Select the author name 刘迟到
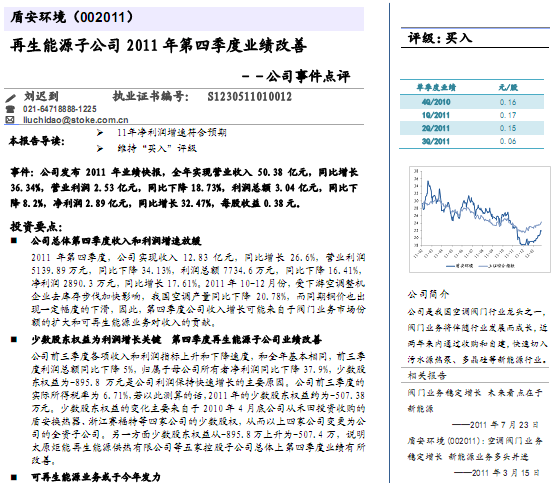Viewport: 552px width, 483px height. 41,96
